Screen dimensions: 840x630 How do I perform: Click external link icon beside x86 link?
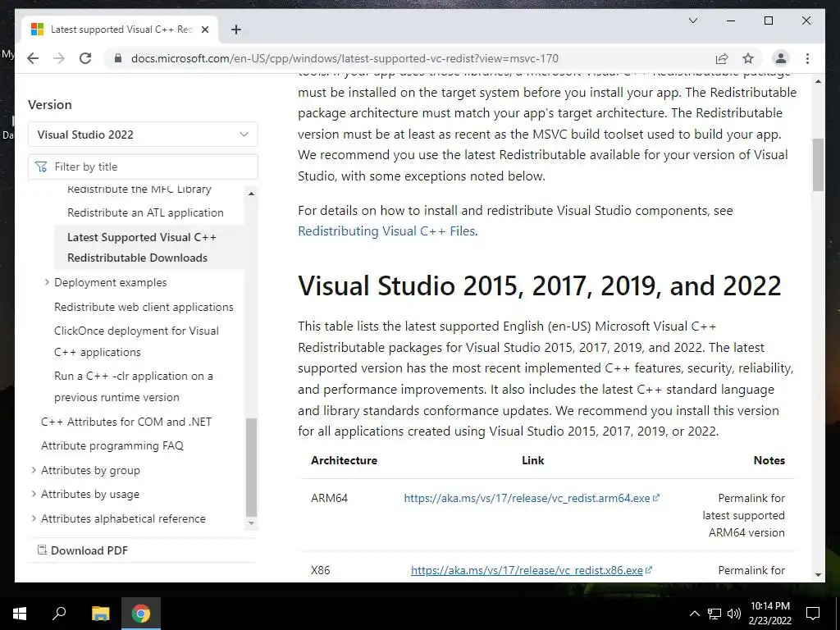point(649,570)
